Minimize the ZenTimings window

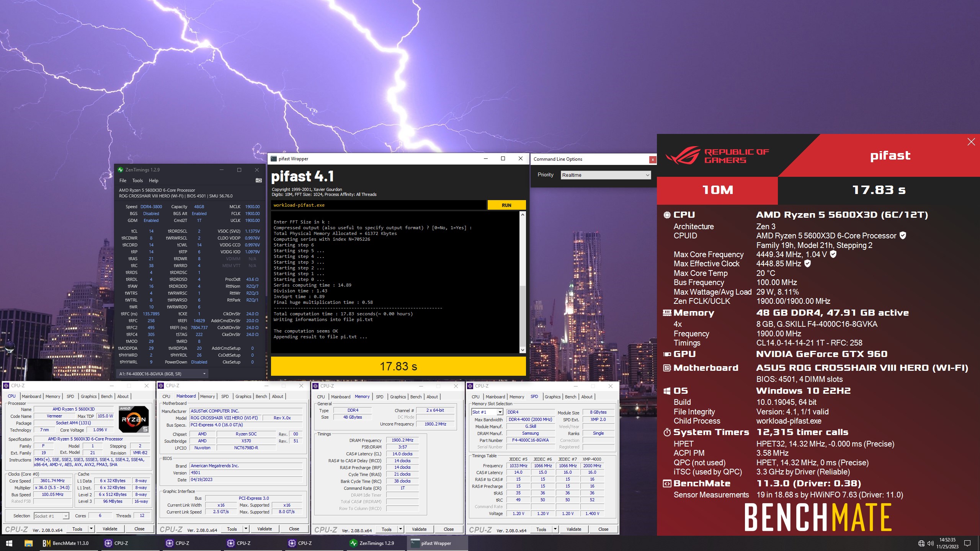(222, 170)
